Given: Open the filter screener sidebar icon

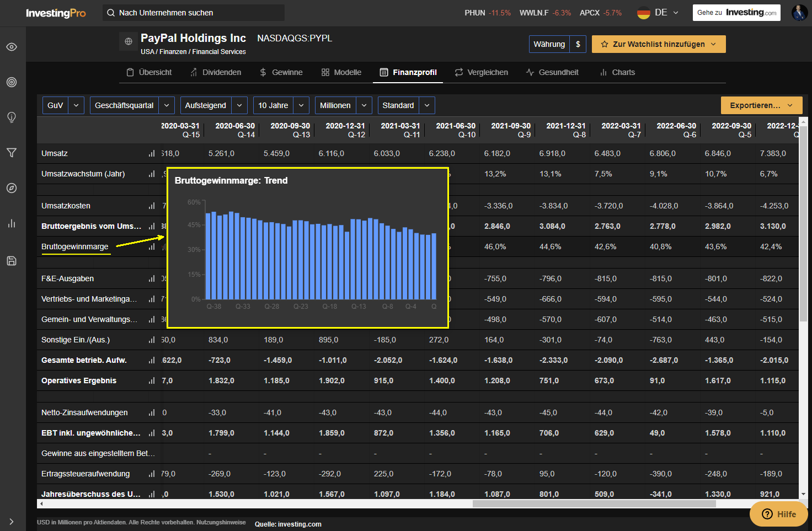Looking at the screenshot, I should point(12,153).
